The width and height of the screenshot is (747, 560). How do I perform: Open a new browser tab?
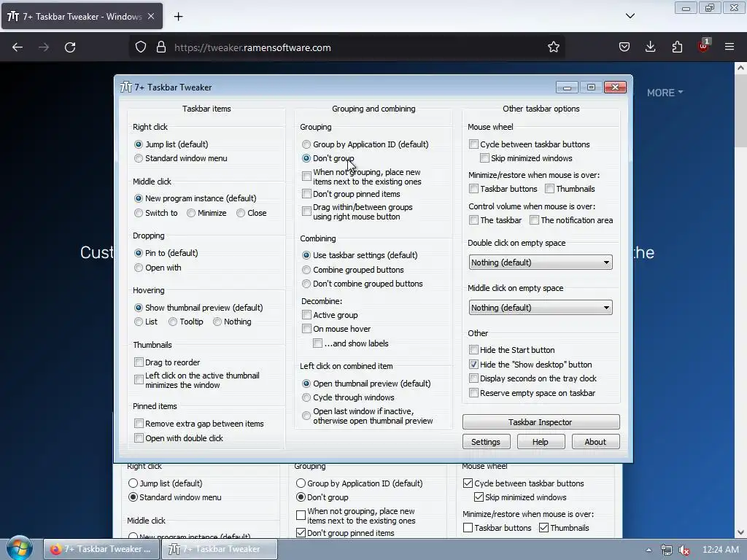click(178, 17)
